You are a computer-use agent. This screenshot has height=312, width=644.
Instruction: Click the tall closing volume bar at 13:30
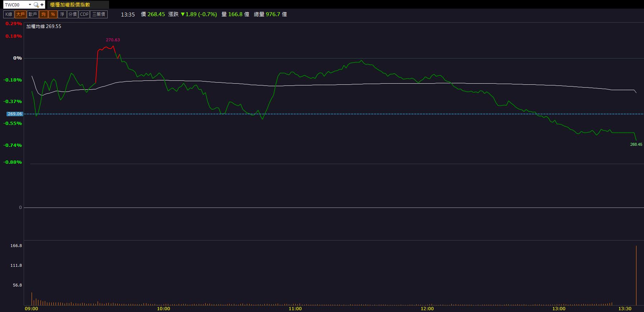(636, 275)
